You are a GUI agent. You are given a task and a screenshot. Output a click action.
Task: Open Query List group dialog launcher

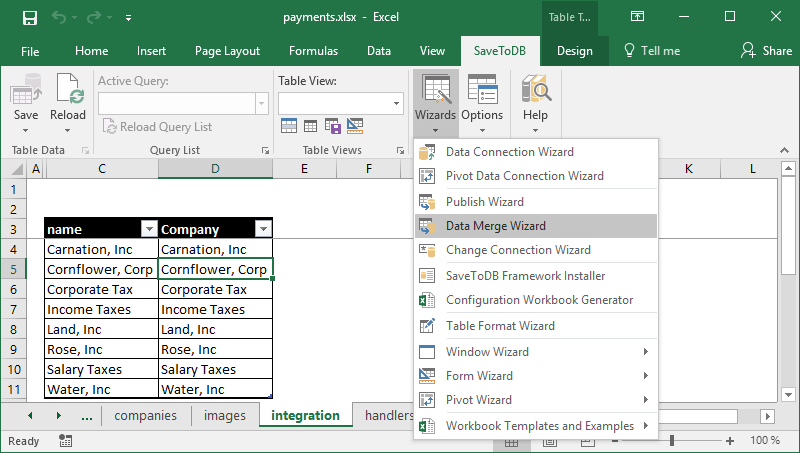[x=265, y=150]
